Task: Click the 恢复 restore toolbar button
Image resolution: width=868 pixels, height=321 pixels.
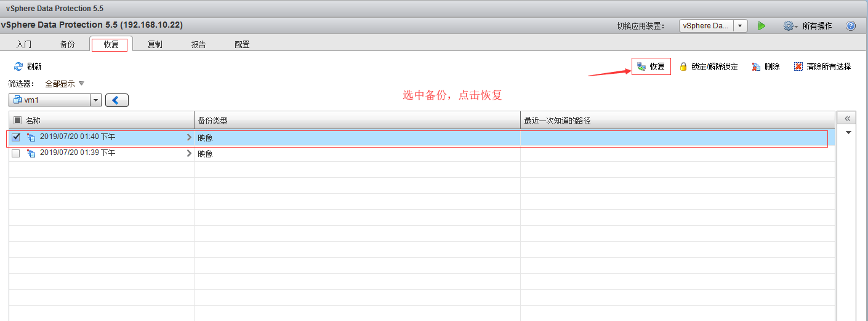Action: 651,66
